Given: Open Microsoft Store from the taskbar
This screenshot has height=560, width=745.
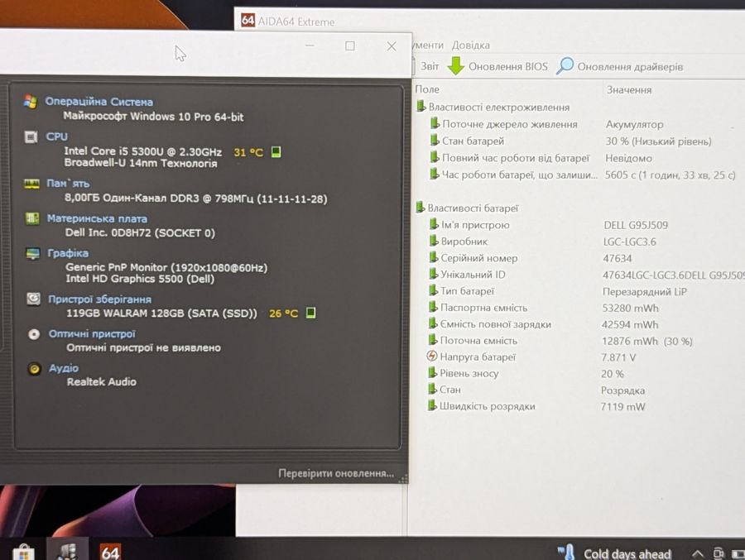Looking at the screenshot, I should click(x=23, y=552).
